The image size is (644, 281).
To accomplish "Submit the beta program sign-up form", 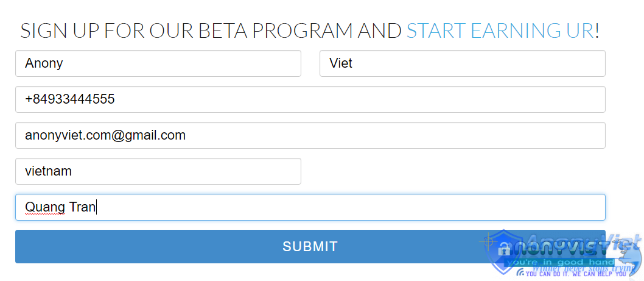I will (x=310, y=246).
